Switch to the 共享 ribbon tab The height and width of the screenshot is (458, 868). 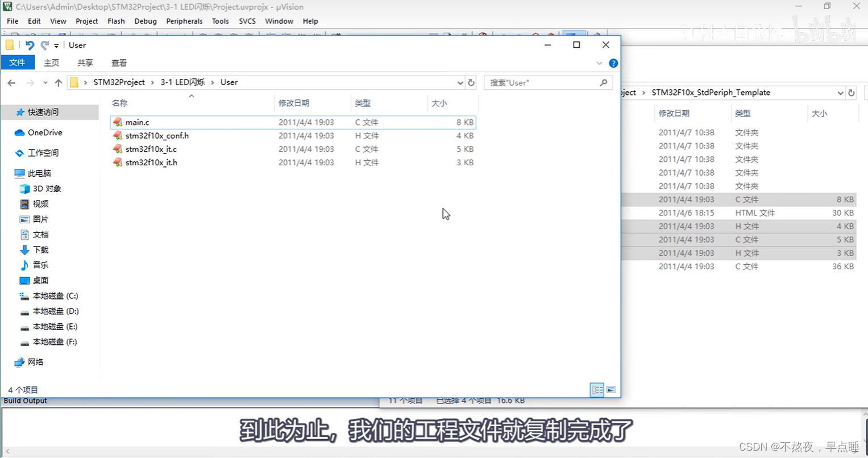(84, 63)
